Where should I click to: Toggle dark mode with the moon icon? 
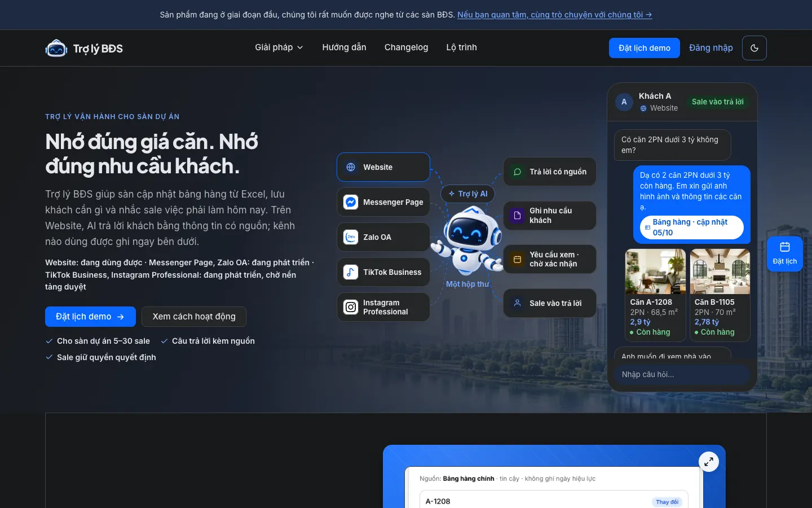click(x=754, y=48)
